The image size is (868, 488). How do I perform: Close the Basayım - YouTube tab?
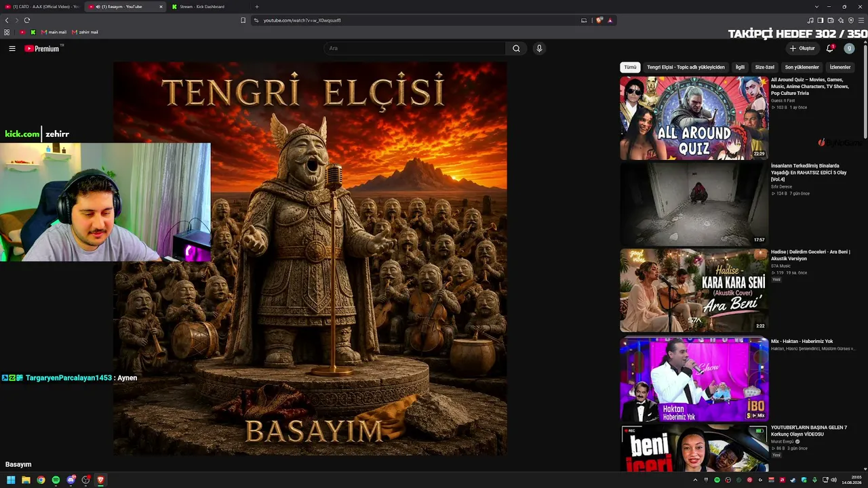coord(161,7)
